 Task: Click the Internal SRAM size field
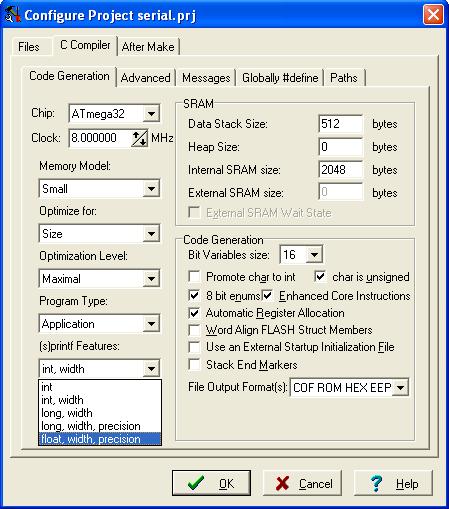340,170
